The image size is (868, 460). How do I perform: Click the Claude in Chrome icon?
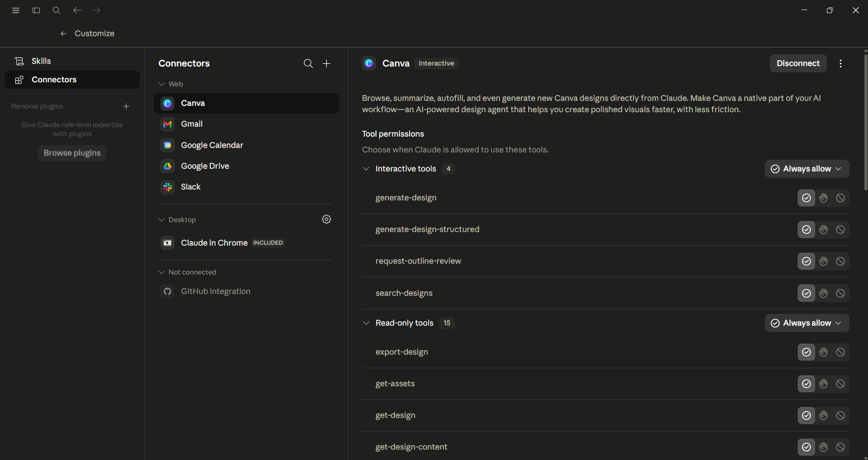click(167, 243)
